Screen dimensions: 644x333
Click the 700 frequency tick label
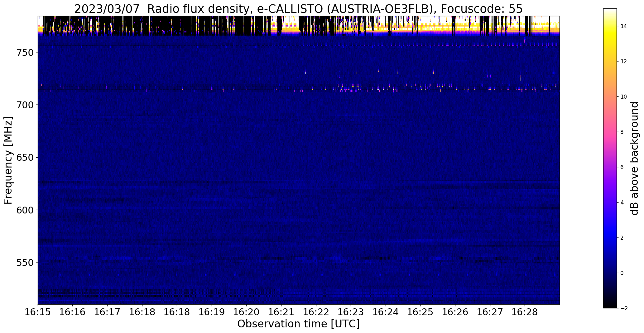pos(25,105)
